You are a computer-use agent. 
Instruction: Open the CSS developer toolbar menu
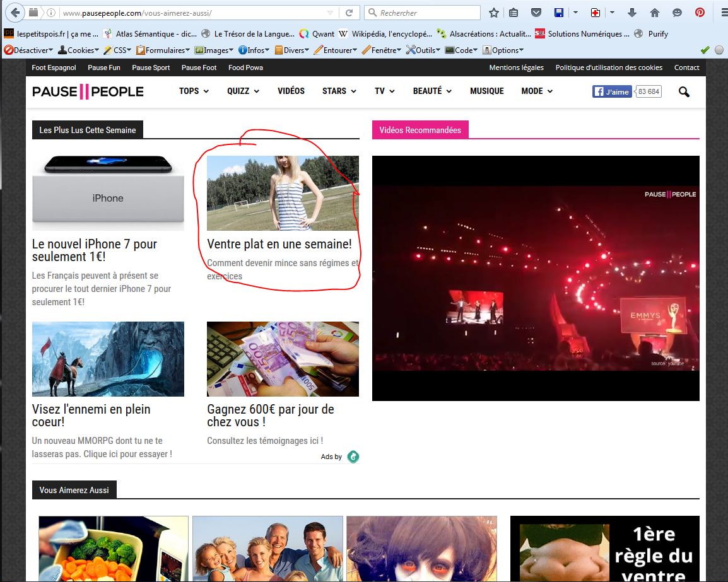pos(118,50)
